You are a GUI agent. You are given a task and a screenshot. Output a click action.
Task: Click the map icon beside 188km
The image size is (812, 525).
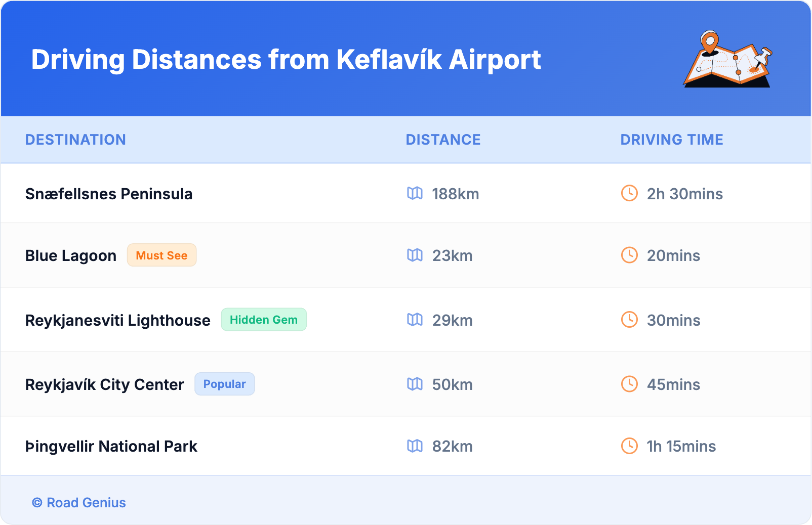tap(415, 193)
